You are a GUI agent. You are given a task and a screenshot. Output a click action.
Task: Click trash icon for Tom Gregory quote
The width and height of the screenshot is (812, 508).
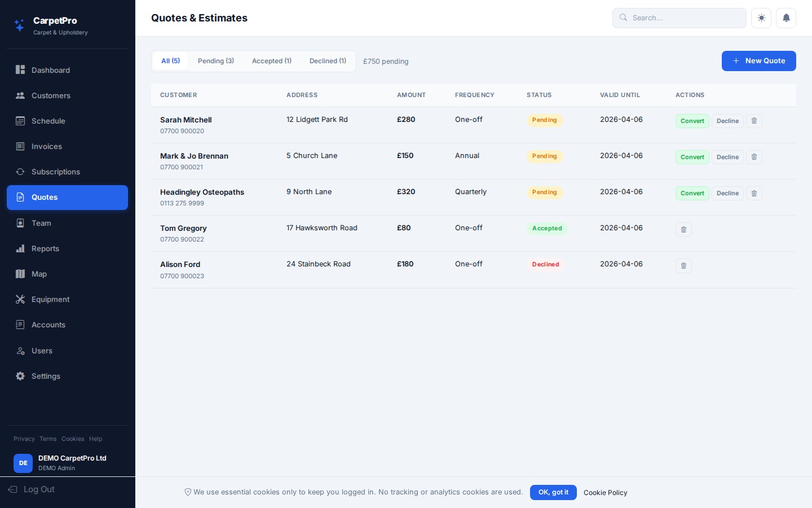coord(683,229)
